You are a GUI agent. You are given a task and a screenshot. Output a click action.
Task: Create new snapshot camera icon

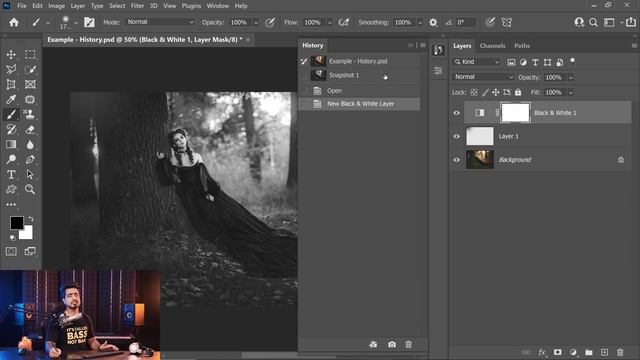click(x=392, y=344)
